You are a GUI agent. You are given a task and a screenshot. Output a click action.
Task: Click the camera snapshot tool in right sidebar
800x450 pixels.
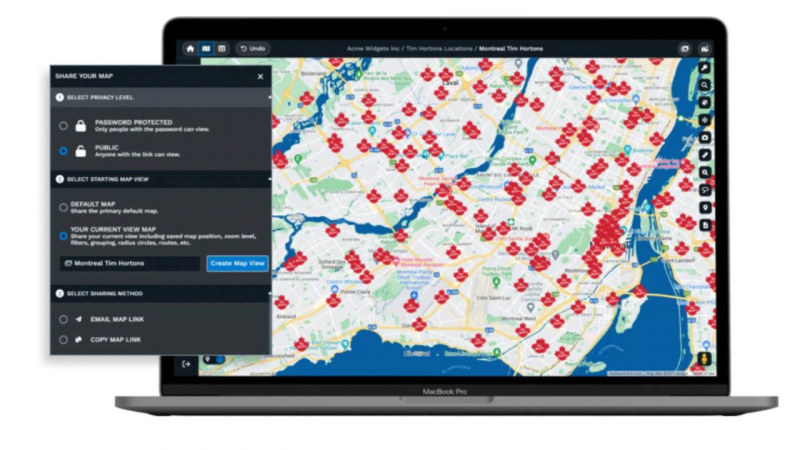pyautogui.click(x=705, y=137)
